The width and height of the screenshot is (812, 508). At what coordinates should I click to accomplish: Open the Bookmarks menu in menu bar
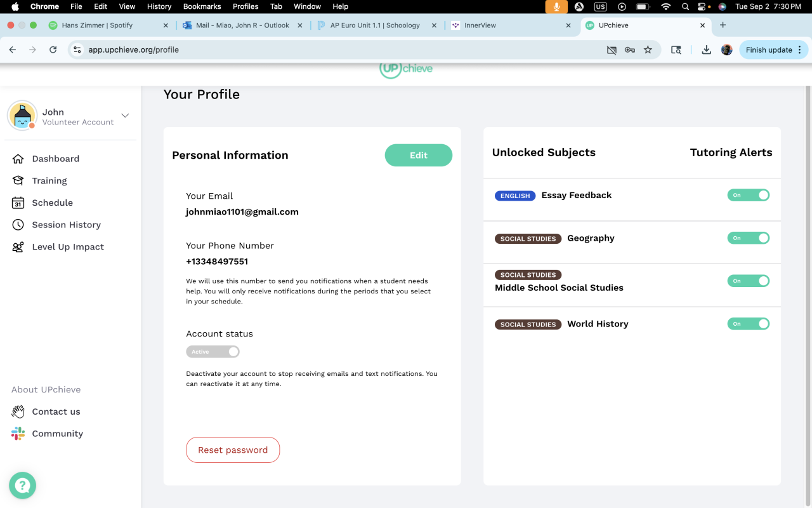click(x=202, y=6)
